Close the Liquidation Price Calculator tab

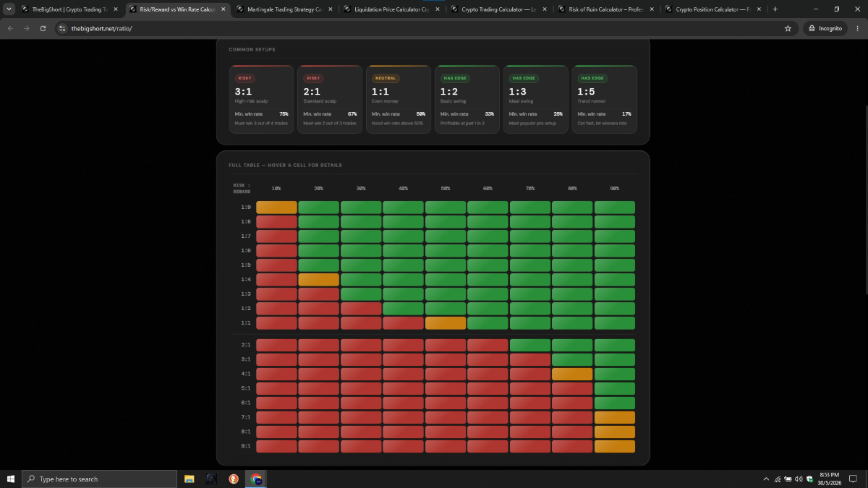click(x=438, y=9)
